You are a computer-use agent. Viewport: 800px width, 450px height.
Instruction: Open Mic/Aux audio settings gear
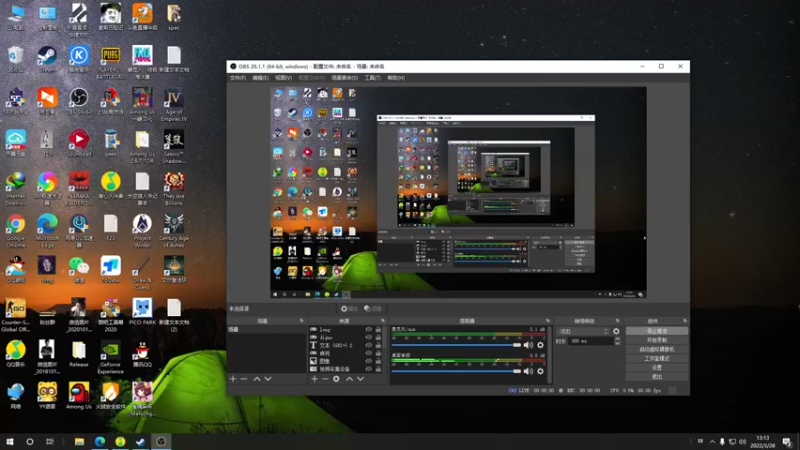540,345
